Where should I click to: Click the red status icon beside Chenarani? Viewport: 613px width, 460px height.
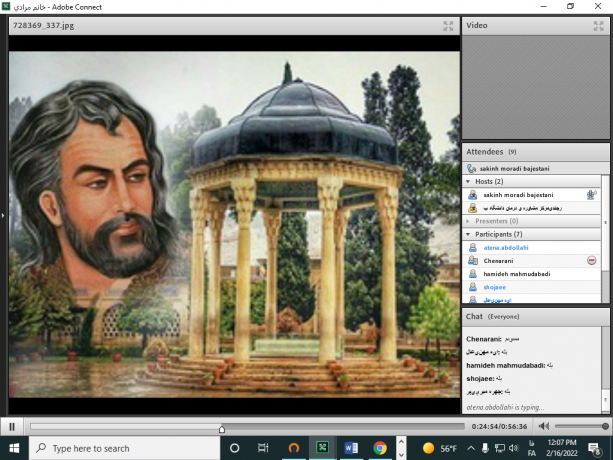click(x=591, y=261)
